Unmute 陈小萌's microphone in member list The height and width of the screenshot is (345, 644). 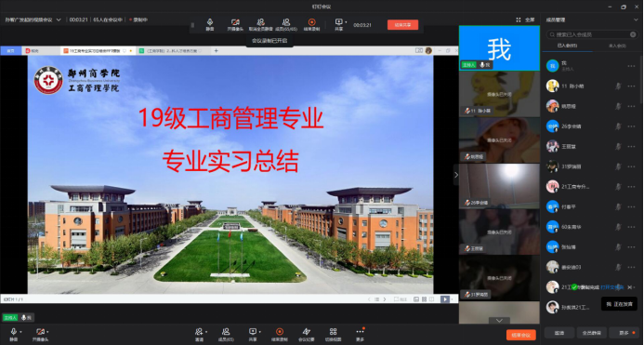coord(618,86)
